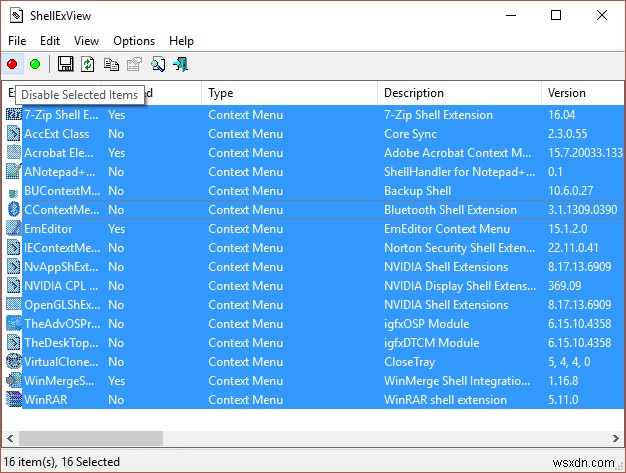This screenshot has height=473, width=626.
Task: Click the Exit door toolbar icon
Action: [180, 64]
